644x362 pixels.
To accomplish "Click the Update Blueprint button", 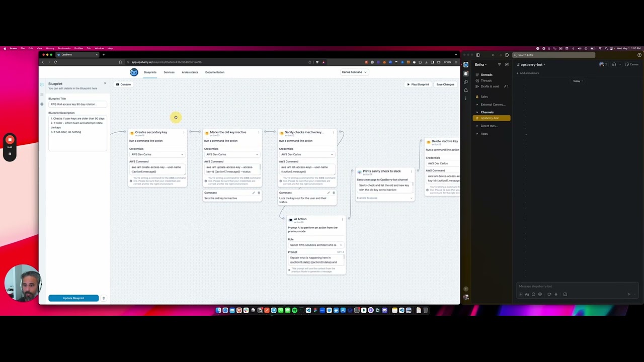I will point(73,298).
